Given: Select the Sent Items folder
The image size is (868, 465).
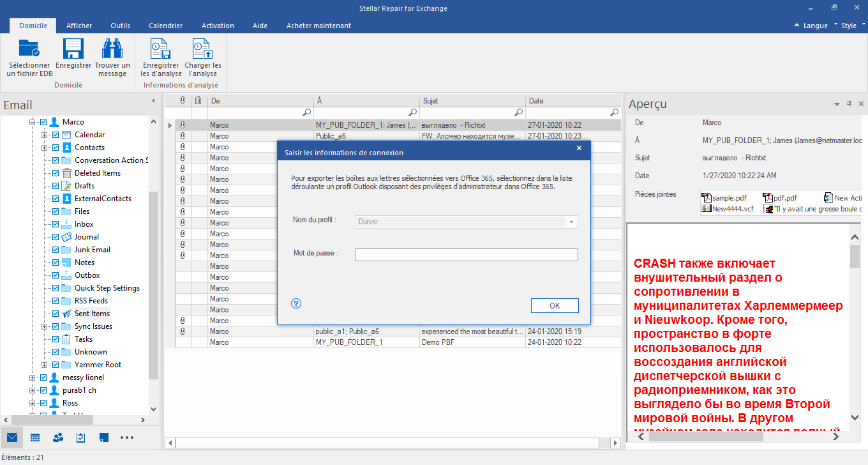Looking at the screenshot, I should (x=92, y=314).
